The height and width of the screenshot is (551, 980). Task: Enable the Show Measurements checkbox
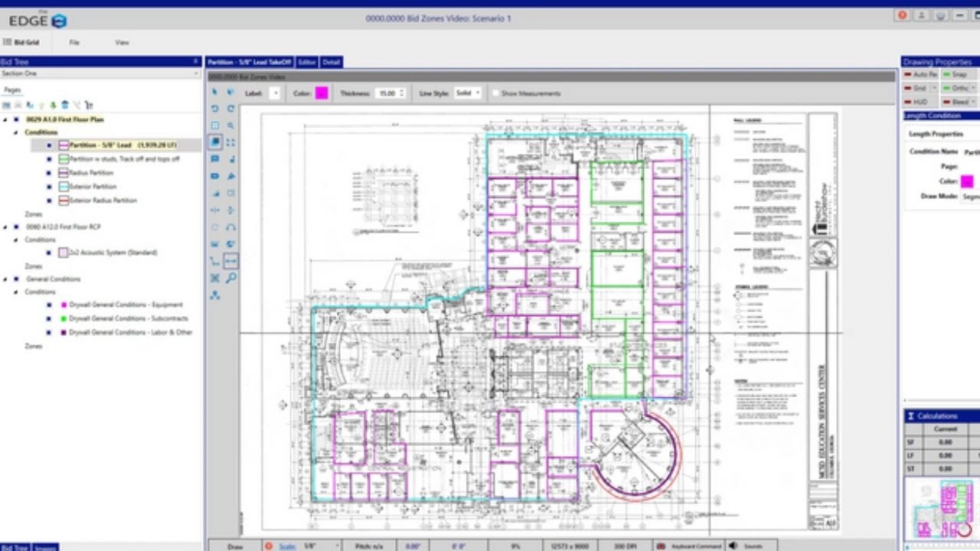[496, 93]
